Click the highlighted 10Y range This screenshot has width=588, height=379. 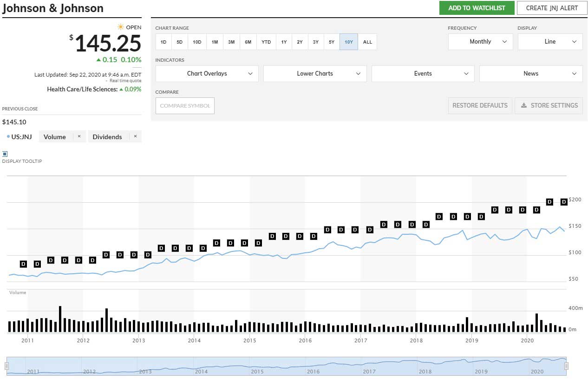point(349,42)
